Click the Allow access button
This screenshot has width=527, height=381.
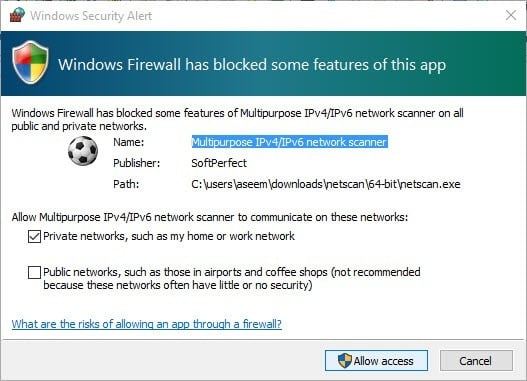[376, 361]
